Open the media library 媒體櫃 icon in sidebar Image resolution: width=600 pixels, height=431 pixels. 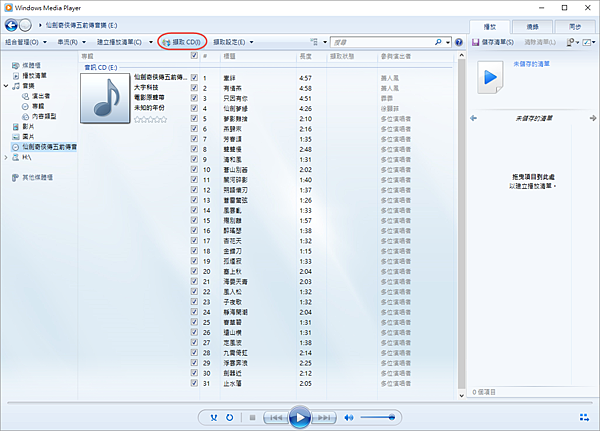16,65
